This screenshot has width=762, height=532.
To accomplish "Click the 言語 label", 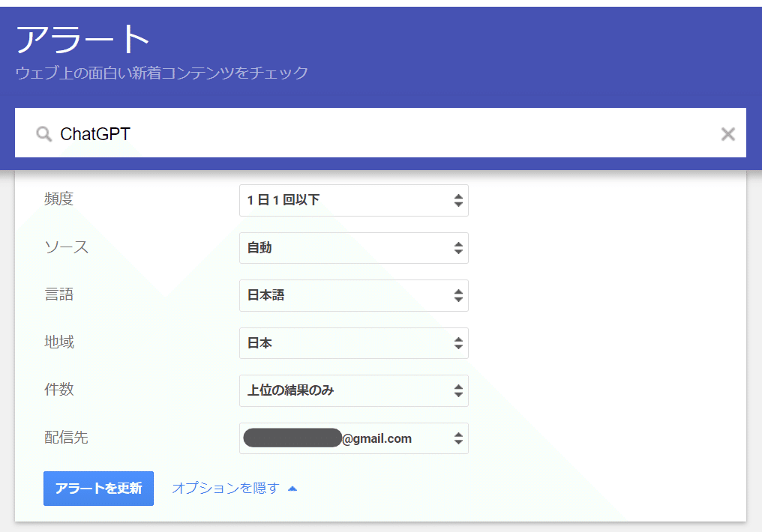I will pos(58,294).
